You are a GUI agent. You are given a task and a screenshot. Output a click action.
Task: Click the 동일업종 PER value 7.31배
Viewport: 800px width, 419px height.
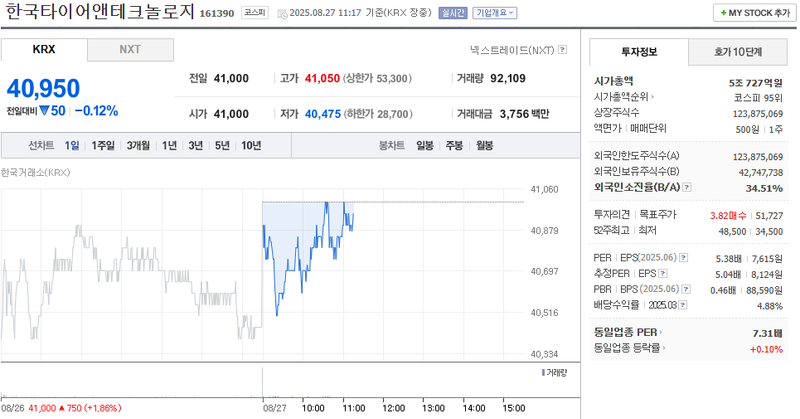point(767,334)
